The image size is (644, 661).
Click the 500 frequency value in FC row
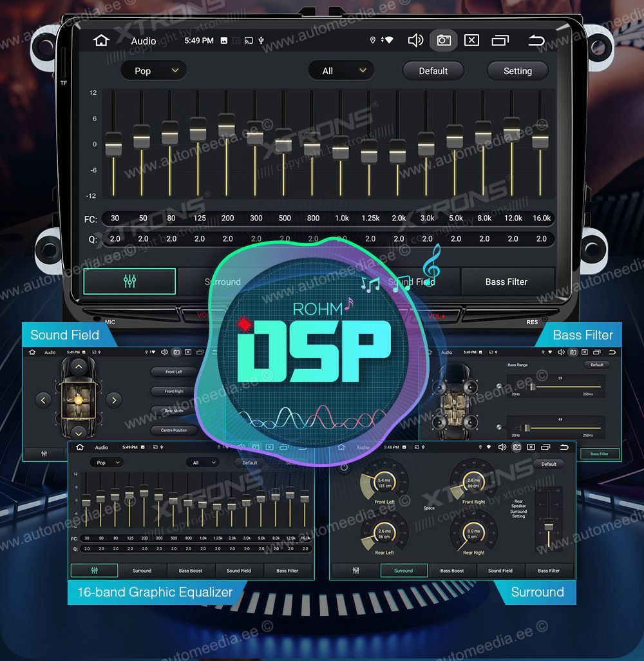pos(285,218)
